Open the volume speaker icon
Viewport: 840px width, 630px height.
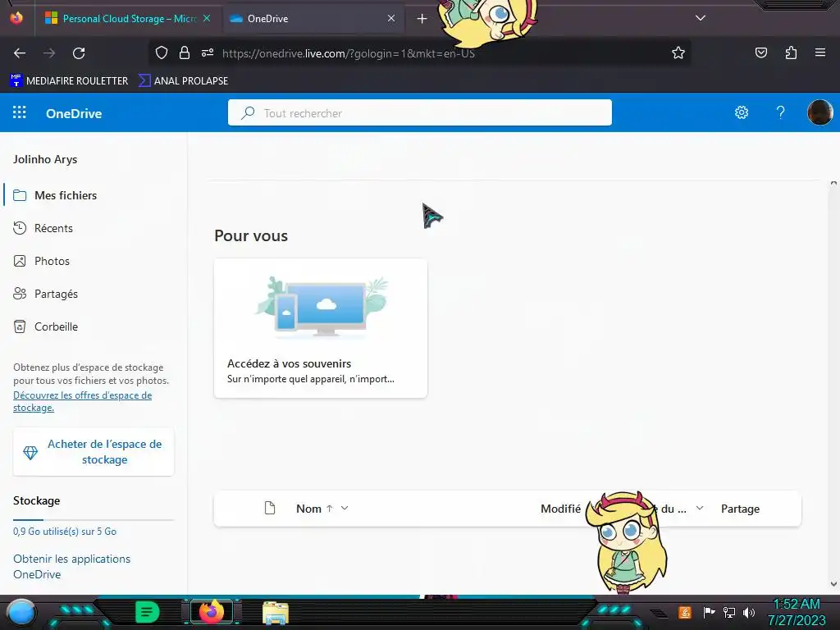point(749,612)
